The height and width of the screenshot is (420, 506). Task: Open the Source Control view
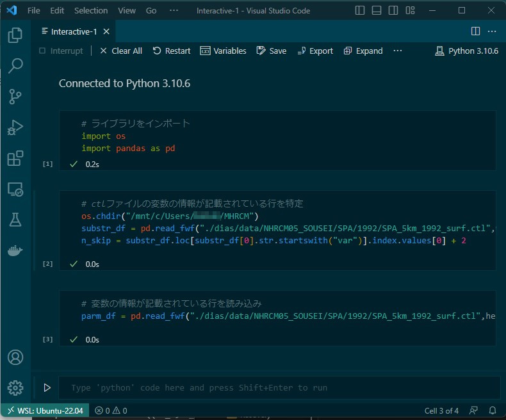click(15, 97)
